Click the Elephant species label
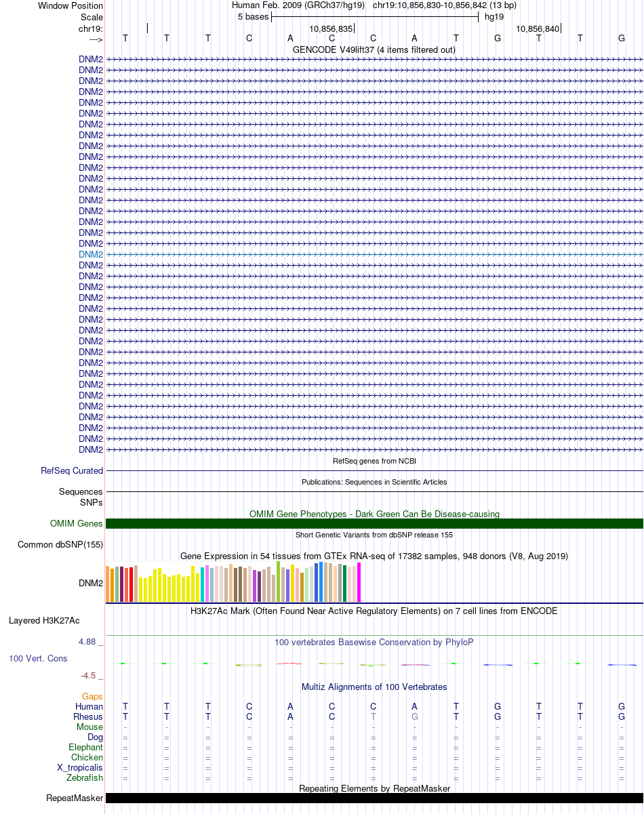The width and height of the screenshot is (644, 814). (x=86, y=747)
